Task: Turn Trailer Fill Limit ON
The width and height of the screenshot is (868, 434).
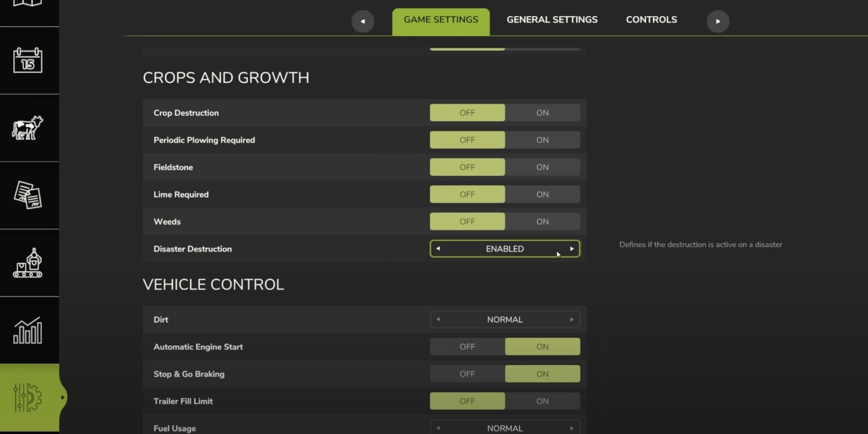Action: pyautogui.click(x=542, y=401)
